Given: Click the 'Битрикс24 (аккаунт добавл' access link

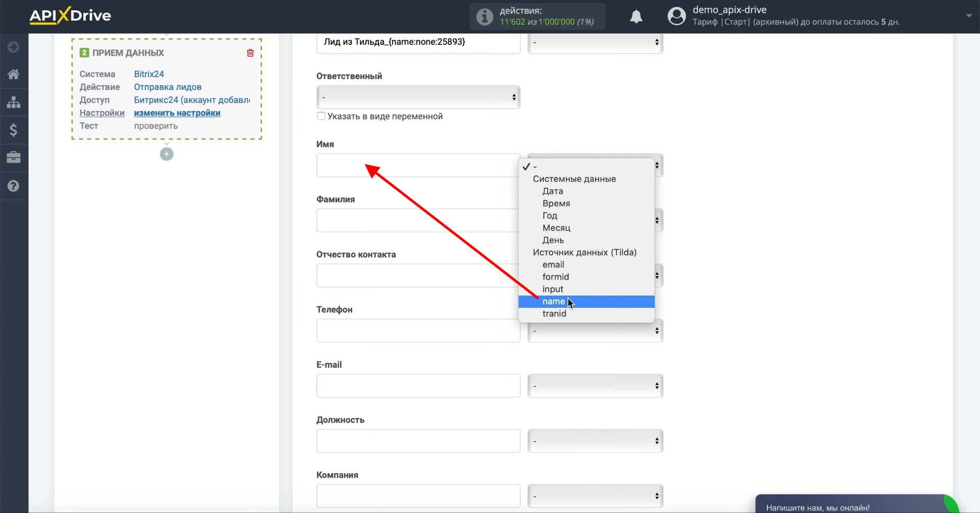Looking at the screenshot, I should (x=192, y=100).
